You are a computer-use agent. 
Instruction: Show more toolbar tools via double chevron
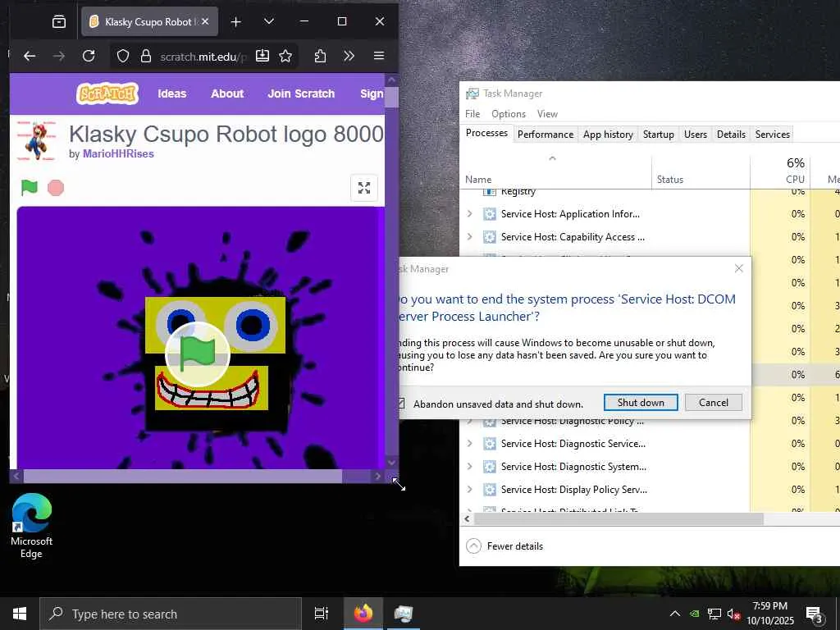[349, 56]
